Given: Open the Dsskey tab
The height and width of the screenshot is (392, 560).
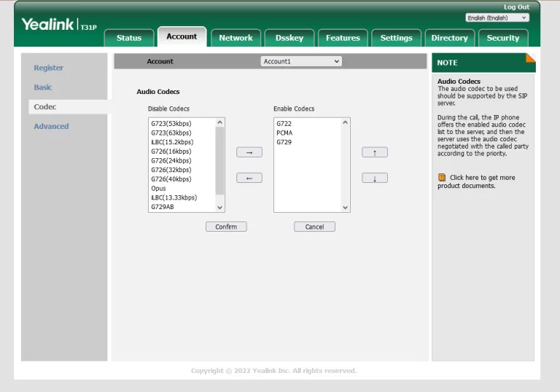Looking at the screenshot, I should [x=289, y=38].
